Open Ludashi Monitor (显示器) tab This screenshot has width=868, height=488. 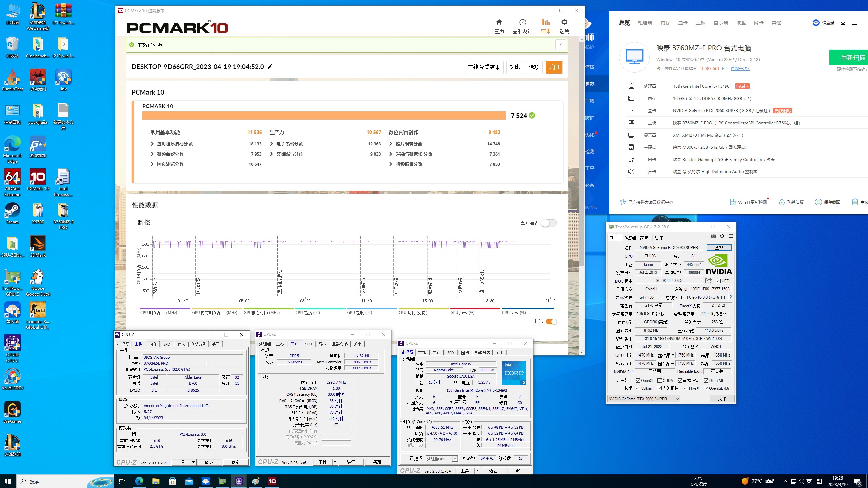[721, 23]
